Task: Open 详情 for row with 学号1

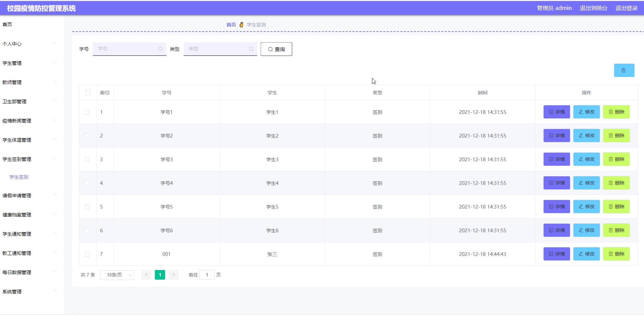Action: (x=556, y=112)
